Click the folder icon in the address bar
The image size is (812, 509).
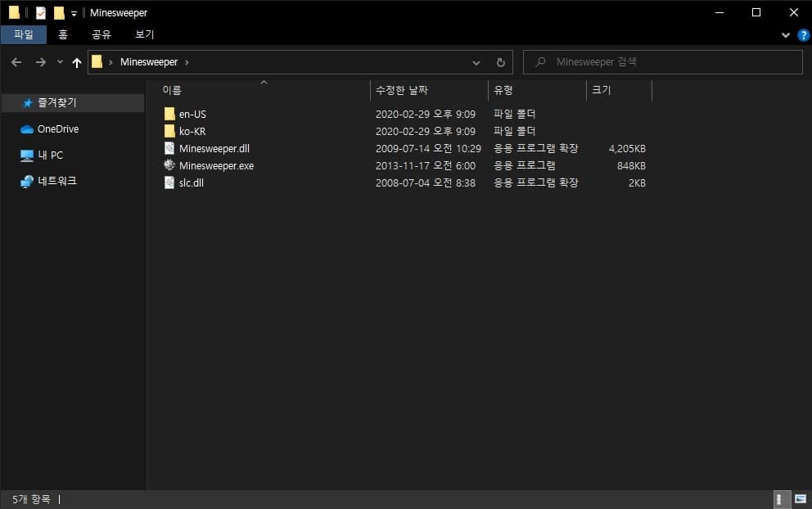[x=97, y=61]
